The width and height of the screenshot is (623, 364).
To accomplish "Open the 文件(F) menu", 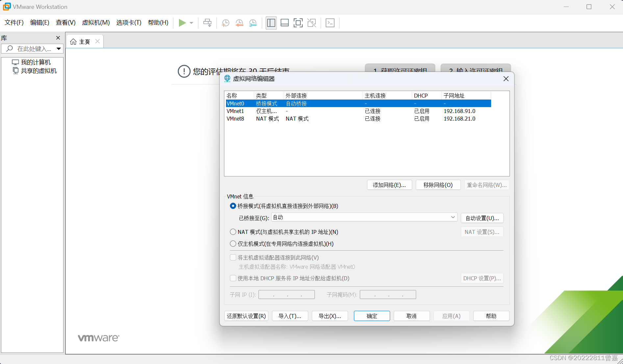I will (14, 23).
